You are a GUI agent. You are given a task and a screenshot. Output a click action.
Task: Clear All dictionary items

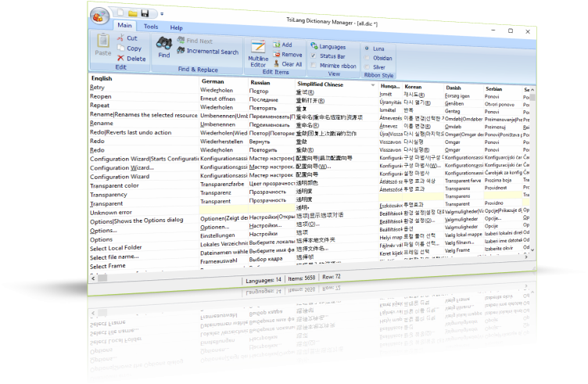[288, 64]
